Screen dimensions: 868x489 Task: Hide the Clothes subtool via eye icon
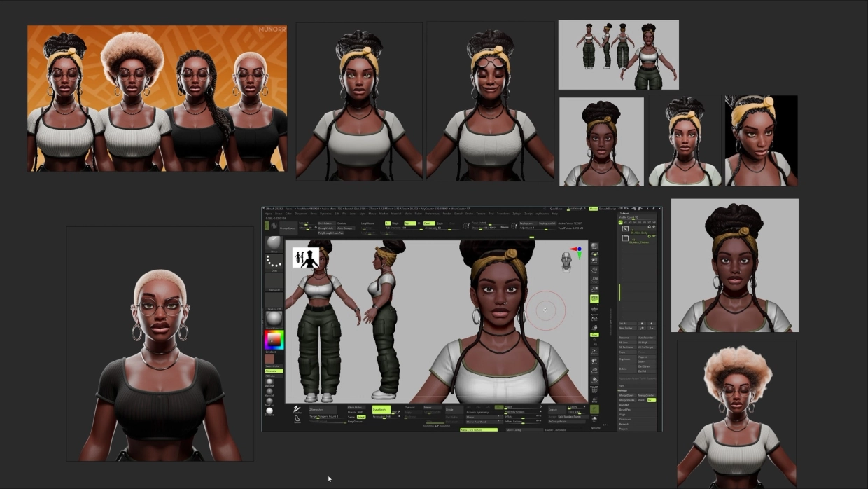[x=654, y=236]
